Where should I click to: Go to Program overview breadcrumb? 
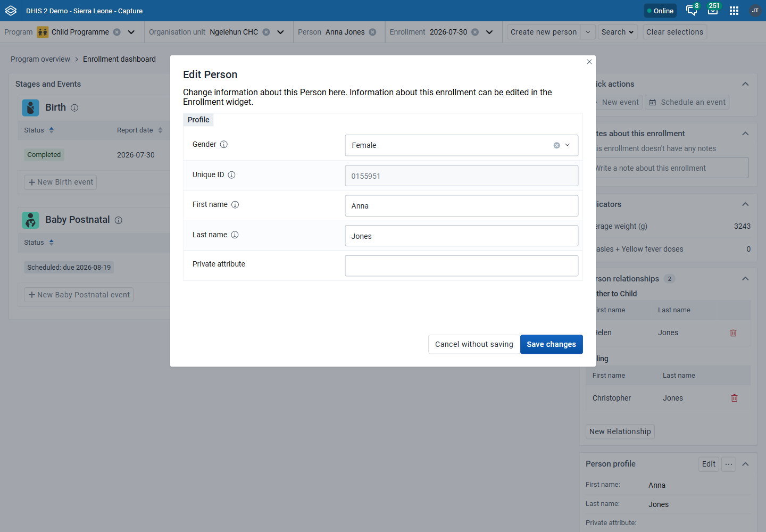[40, 59]
